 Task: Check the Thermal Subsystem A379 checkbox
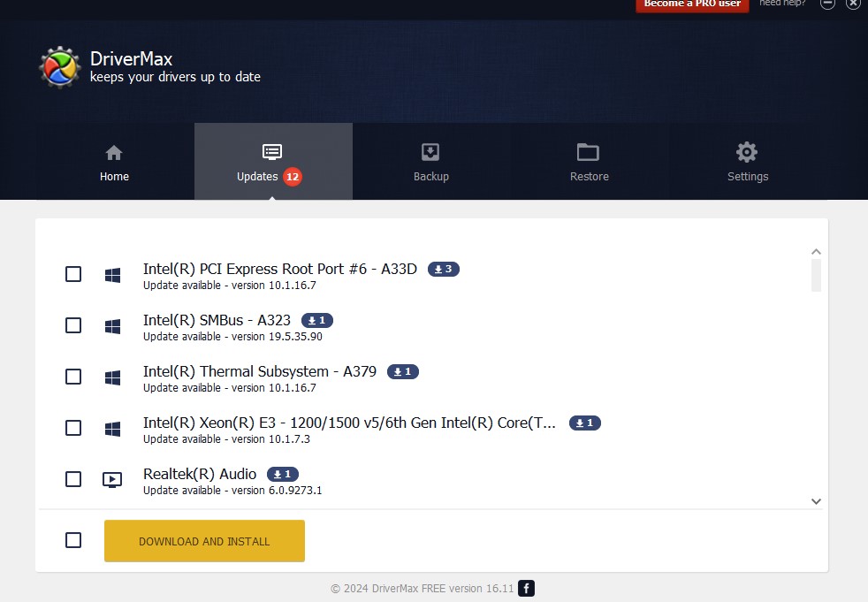coord(73,377)
